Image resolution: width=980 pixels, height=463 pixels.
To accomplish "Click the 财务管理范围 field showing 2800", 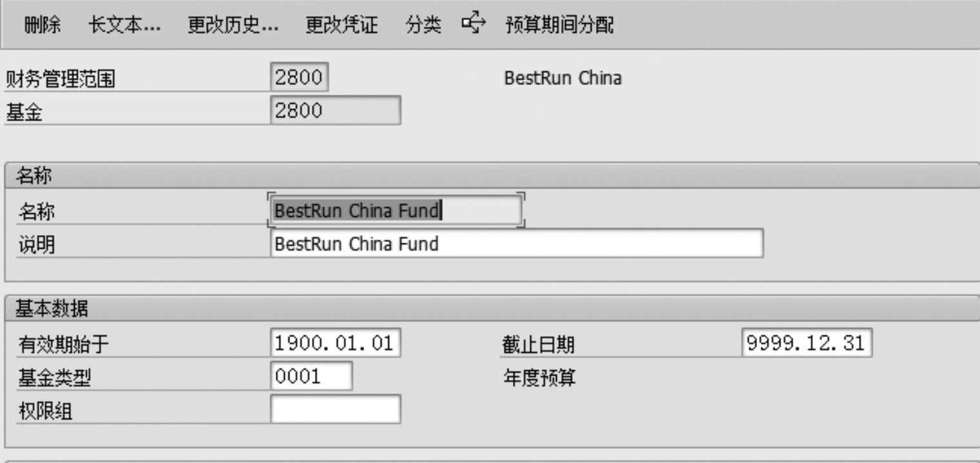I will click(299, 78).
